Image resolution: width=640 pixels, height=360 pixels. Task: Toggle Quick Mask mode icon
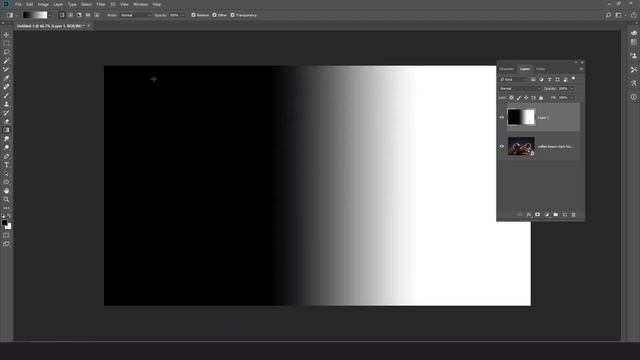[x=6, y=236]
